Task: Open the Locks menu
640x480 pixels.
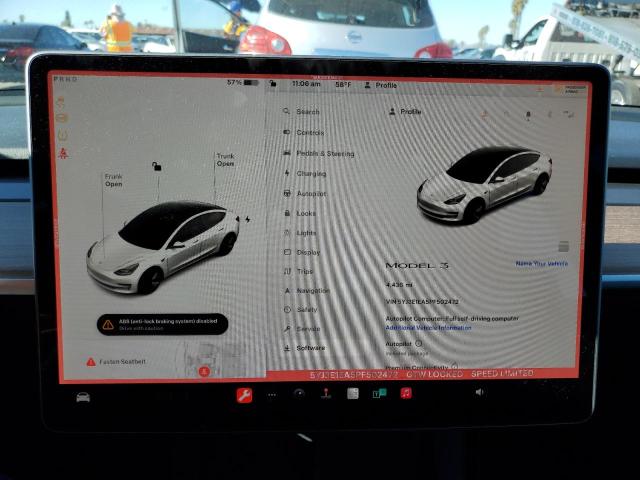Action: [x=300, y=213]
